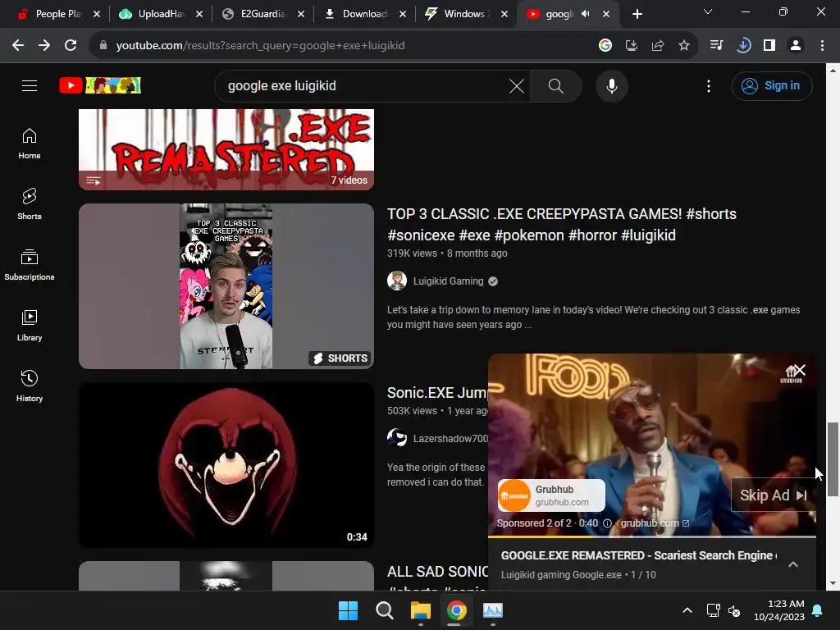This screenshot has height=630, width=840.
Task: Click Luigikid Gaming channel avatar
Action: [x=397, y=281]
